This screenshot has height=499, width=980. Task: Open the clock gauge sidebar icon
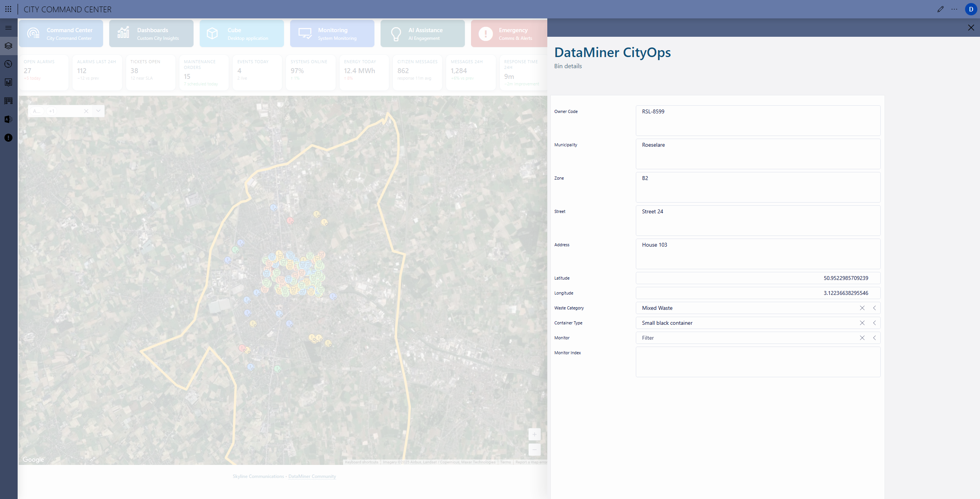8,64
